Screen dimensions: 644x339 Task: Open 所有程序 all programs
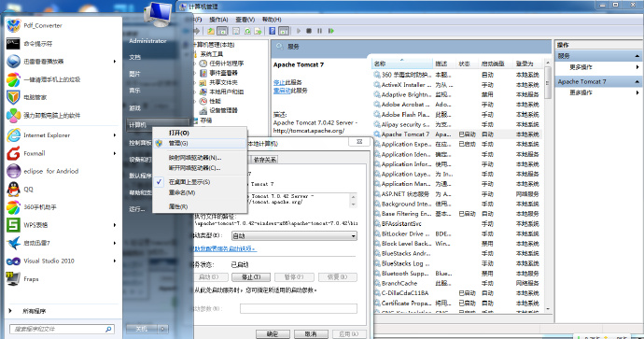(35, 311)
